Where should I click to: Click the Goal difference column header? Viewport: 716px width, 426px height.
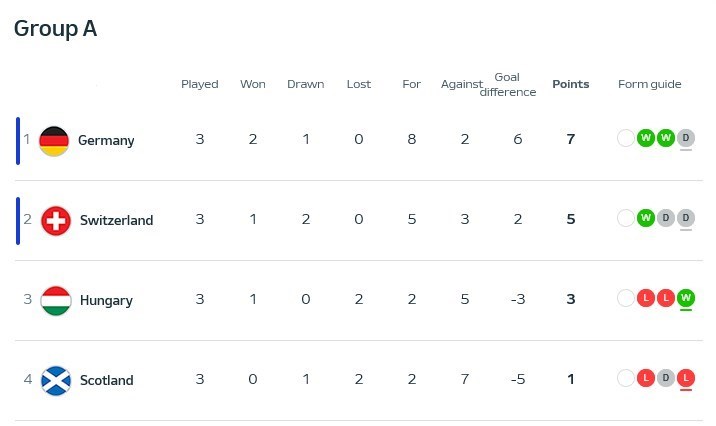point(508,84)
